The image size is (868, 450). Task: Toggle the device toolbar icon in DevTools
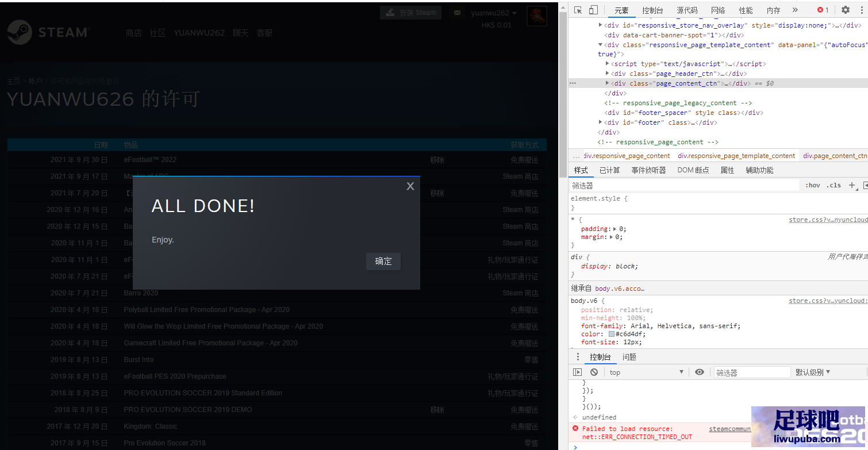coord(594,10)
